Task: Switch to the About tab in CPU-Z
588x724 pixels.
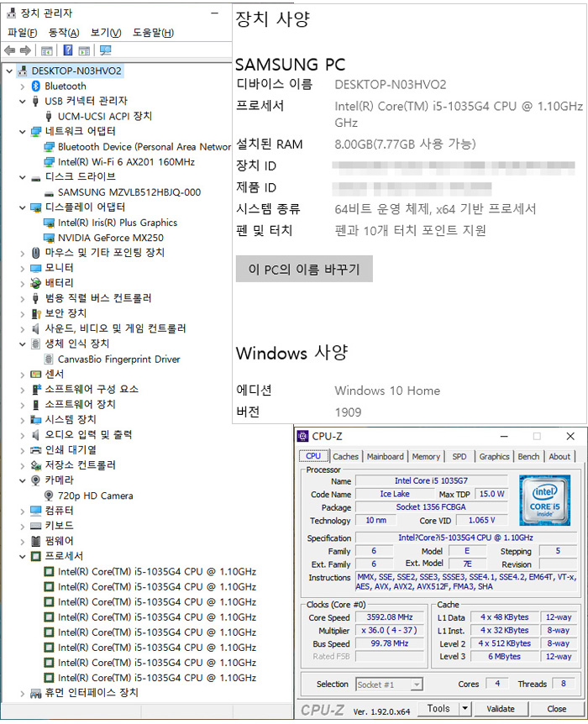Action: [559, 456]
